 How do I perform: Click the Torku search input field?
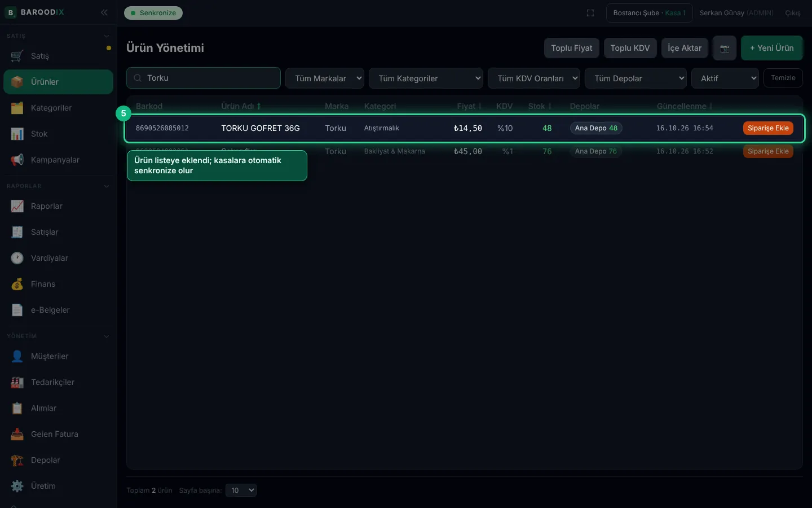pos(204,78)
